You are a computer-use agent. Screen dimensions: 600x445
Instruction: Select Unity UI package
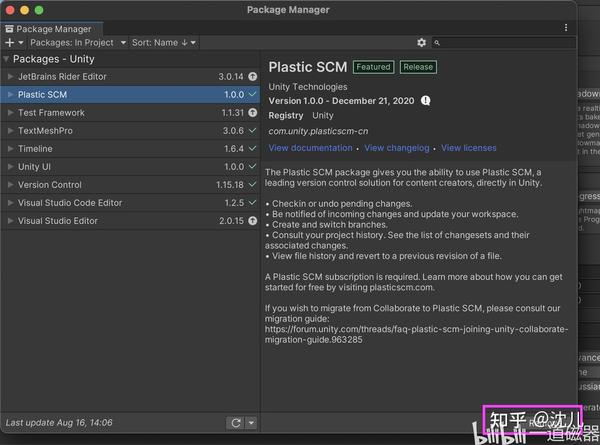tap(130, 166)
